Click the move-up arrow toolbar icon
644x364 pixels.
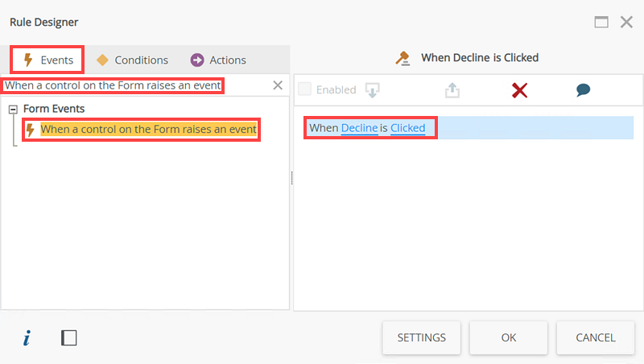click(x=452, y=90)
